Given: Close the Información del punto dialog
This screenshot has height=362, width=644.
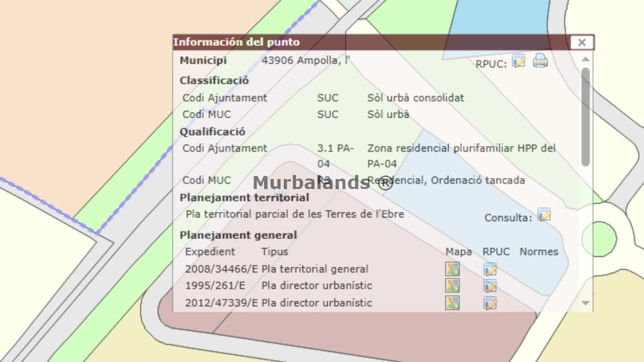Looking at the screenshot, I should [x=582, y=43].
